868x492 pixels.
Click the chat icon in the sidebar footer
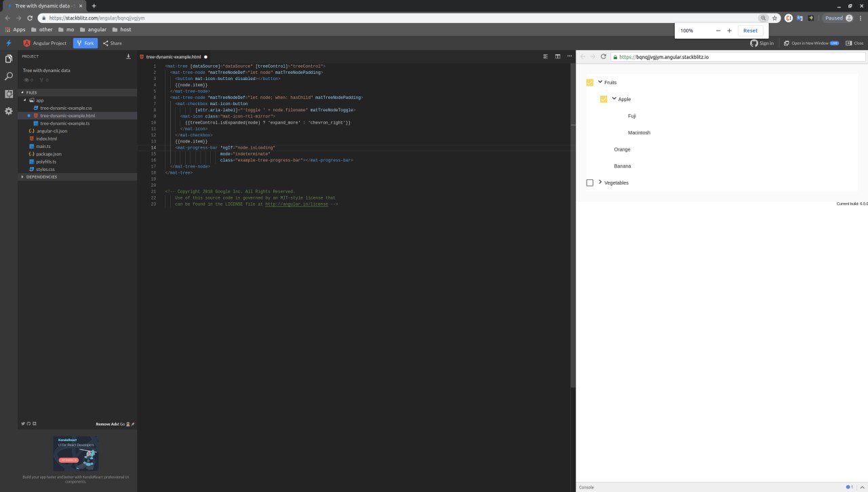point(35,423)
